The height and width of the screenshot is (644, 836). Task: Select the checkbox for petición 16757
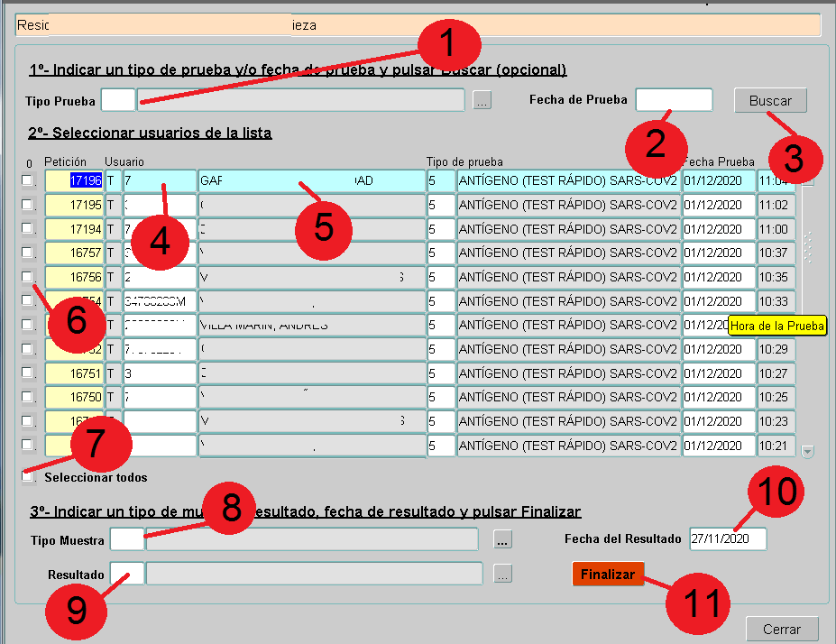[x=26, y=253]
